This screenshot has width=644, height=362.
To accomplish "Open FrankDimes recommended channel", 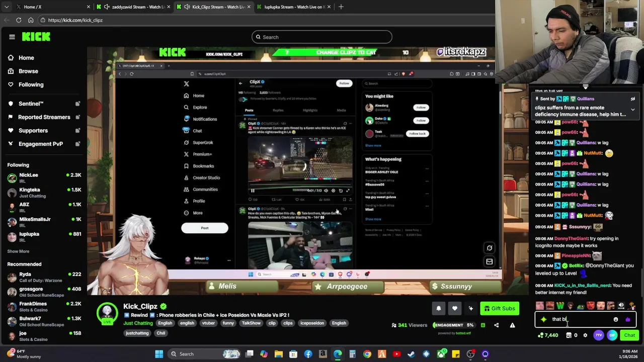I will (x=44, y=307).
